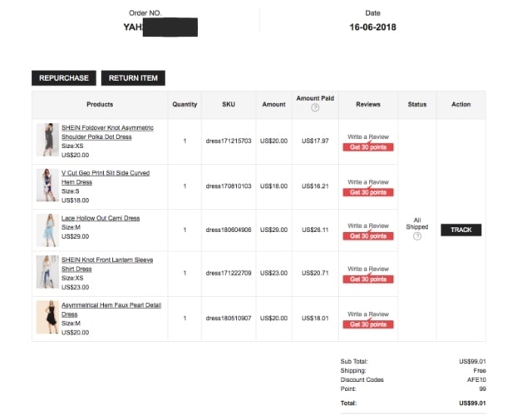Click the All Shipped status help icon
Image resolution: width=532 pixels, height=416 pixels.
417,236
